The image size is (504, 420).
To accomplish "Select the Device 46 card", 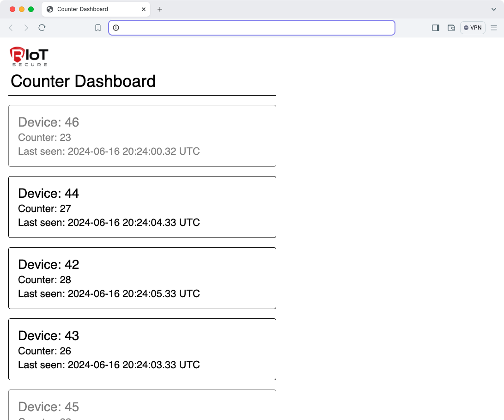I will tap(142, 136).
